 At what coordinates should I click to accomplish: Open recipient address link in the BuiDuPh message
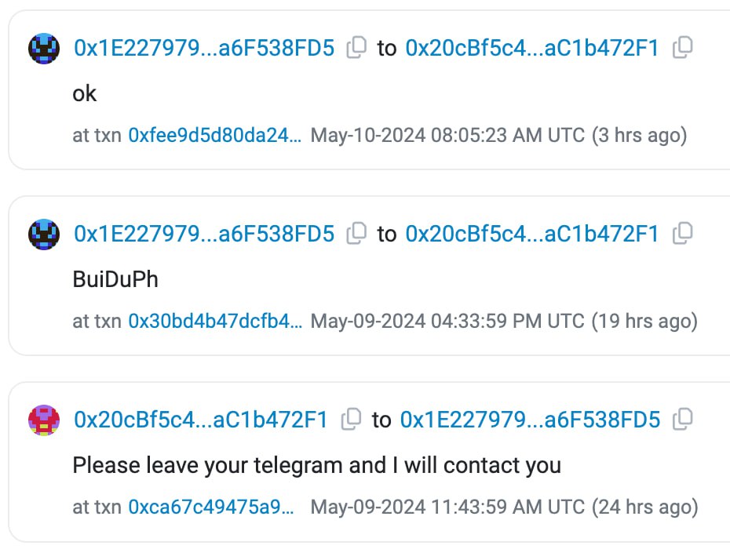pos(532,234)
